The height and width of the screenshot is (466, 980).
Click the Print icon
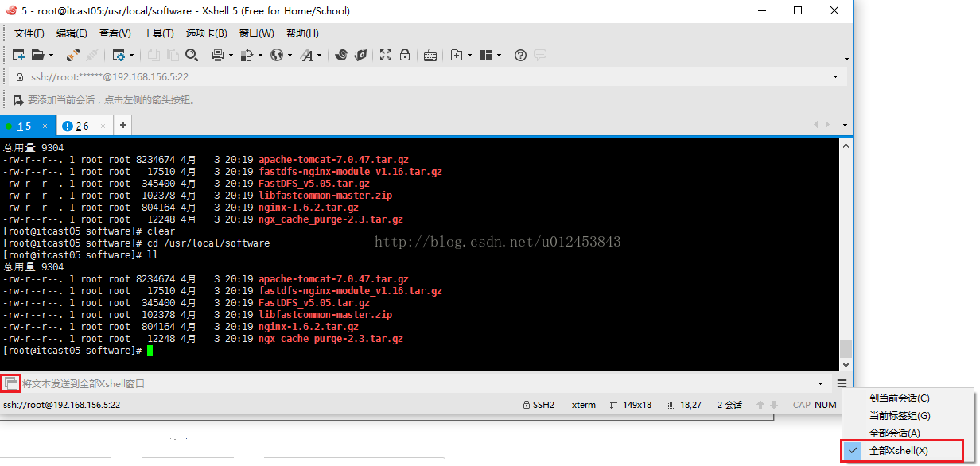pyautogui.click(x=218, y=55)
